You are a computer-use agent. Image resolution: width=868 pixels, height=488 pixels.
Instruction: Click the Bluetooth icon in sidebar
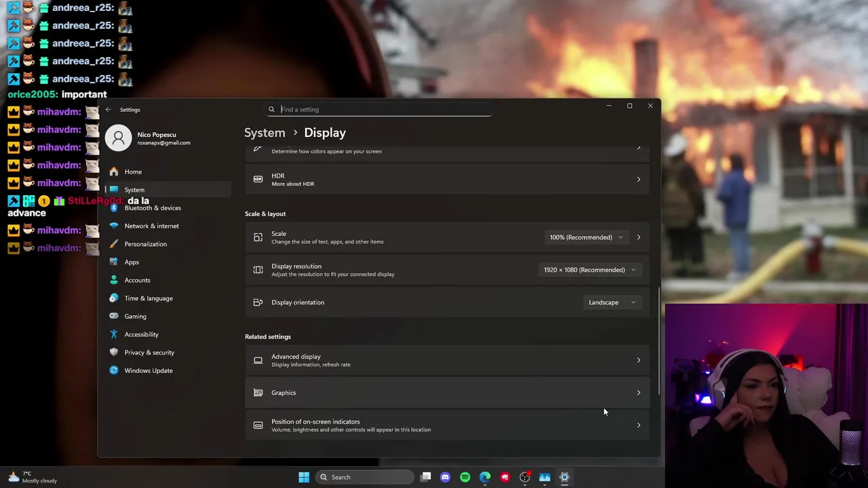coord(114,208)
